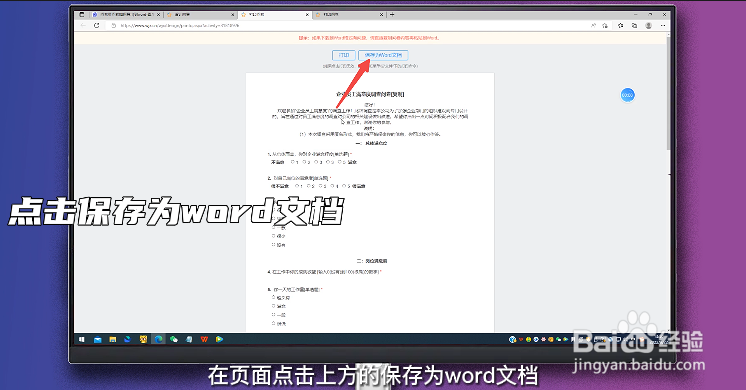Select rating 1 for question 2

(297, 186)
